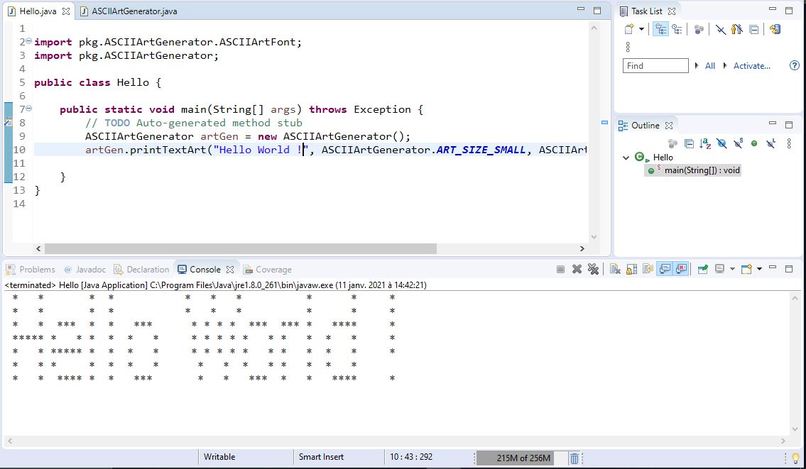Click Collapse All icon in Outline toolbar
This screenshot has height=469, width=806.
pyautogui.click(x=689, y=144)
